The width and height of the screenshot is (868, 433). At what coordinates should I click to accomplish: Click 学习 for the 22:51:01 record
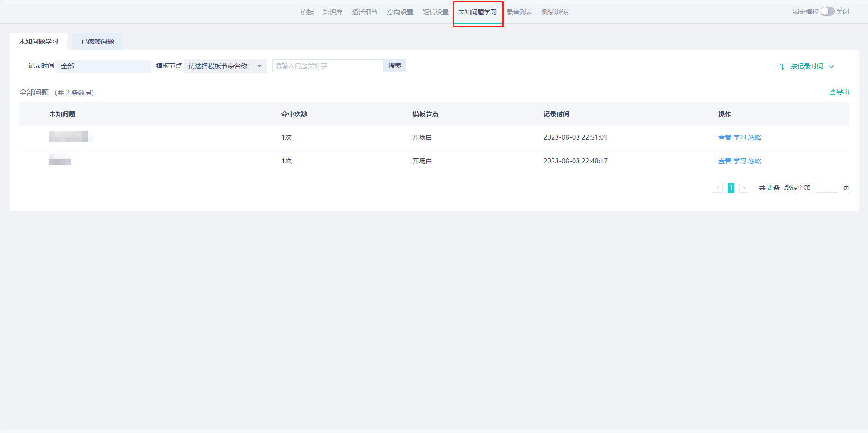[x=740, y=137]
